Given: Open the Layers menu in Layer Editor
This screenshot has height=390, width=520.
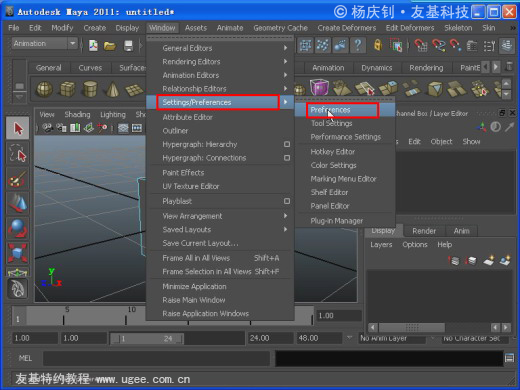Looking at the screenshot, I should tap(381, 245).
